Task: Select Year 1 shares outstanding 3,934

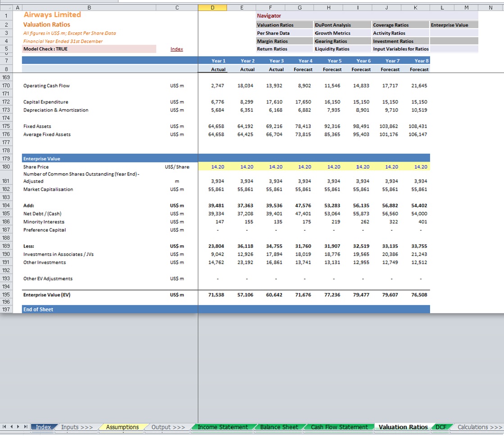Action: (213, 181)
